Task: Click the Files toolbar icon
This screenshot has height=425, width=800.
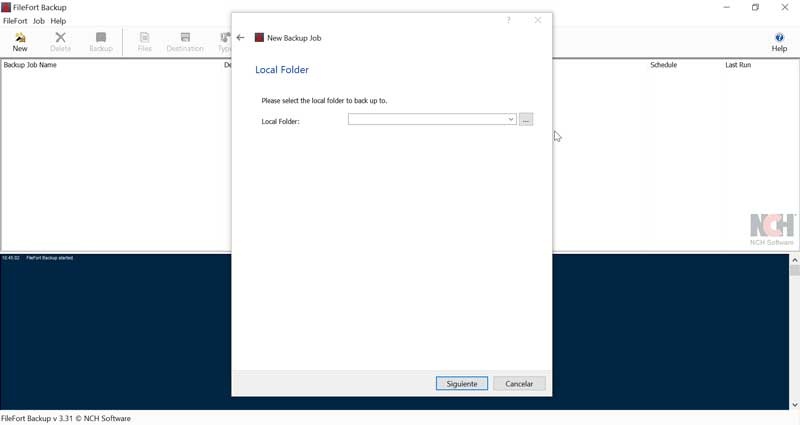Action: [x=144, y=42]
